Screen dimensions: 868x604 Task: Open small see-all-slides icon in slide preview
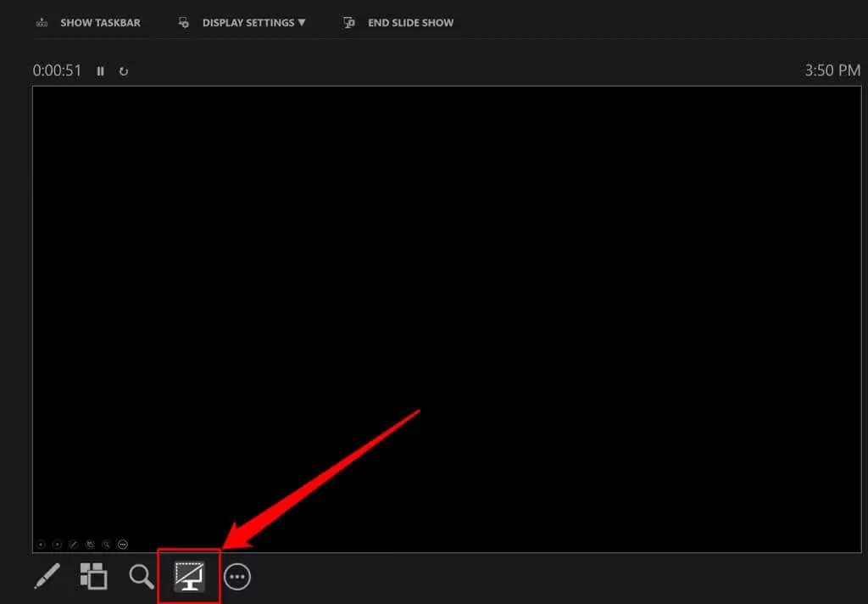pos(90,545)
